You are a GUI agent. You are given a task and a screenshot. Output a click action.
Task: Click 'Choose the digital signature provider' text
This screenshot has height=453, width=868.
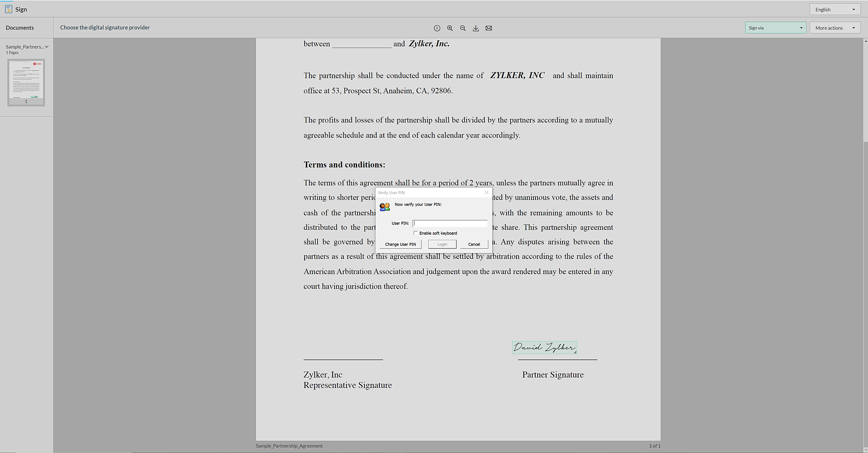[105, 27]
